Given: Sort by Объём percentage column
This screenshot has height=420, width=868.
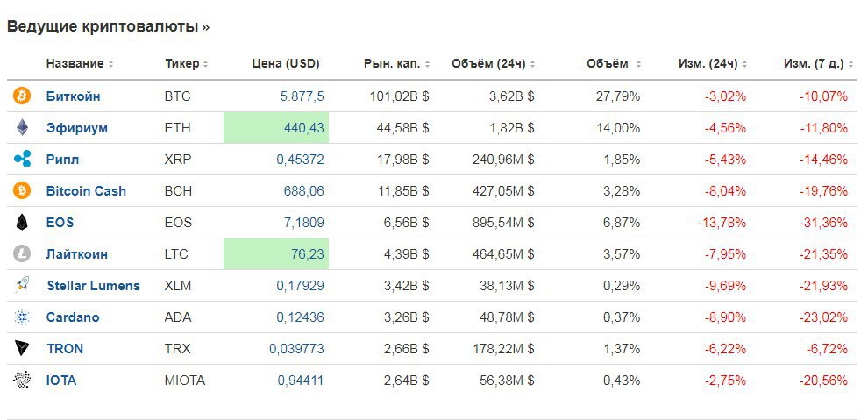Looking at the screenshot, I should tap(614, 64).
